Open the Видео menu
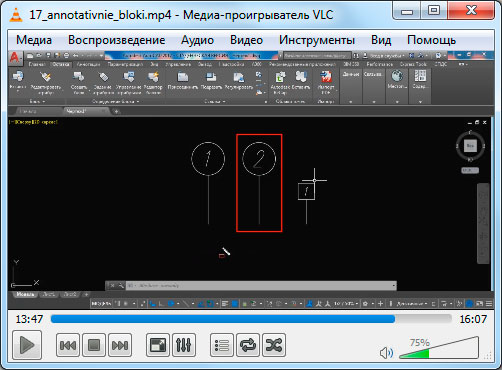This screenshot has width=502, height=370. 246,40
